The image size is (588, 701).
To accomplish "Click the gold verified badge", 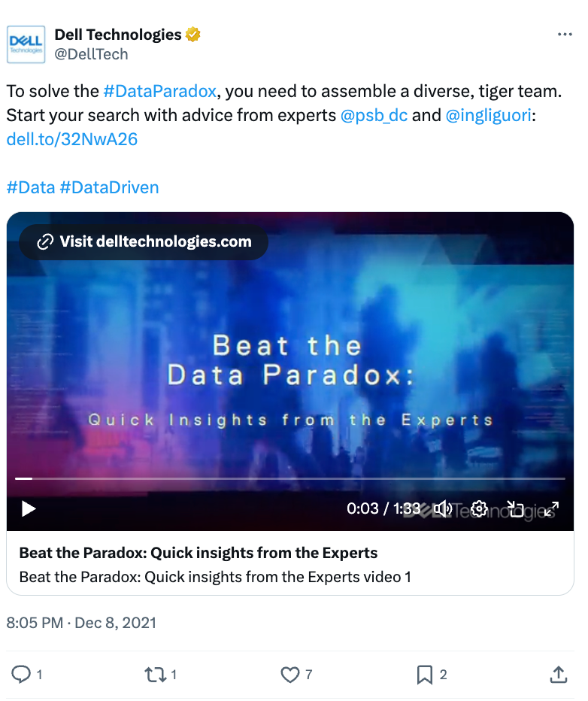I will coord(192,35).
